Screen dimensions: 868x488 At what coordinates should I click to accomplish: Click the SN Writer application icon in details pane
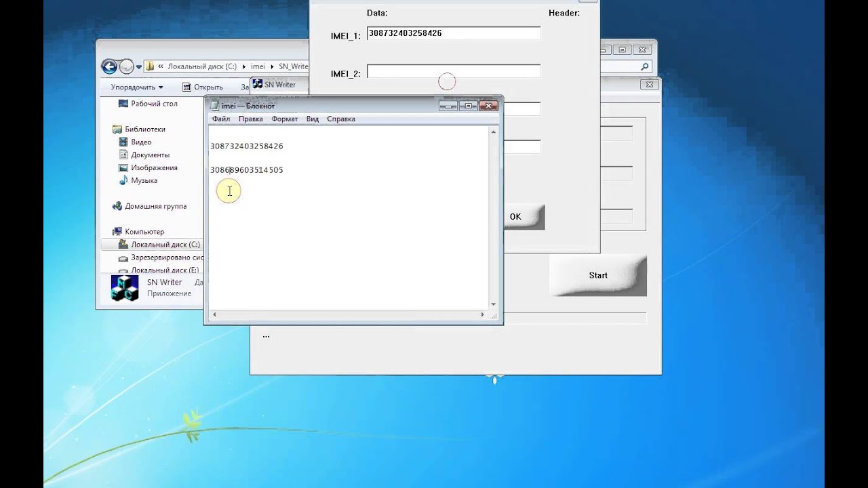click(x=125, y=287)
